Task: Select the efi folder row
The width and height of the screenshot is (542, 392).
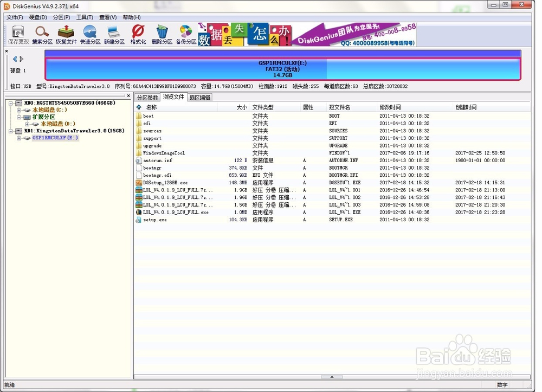Action: click(x=332, y=124)
